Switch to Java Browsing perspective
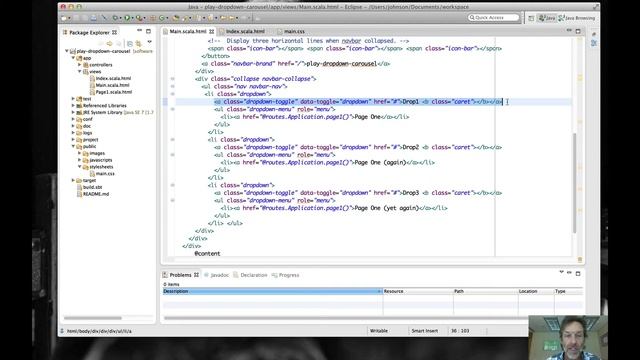 pyautogui.click(x=576, y=18)
